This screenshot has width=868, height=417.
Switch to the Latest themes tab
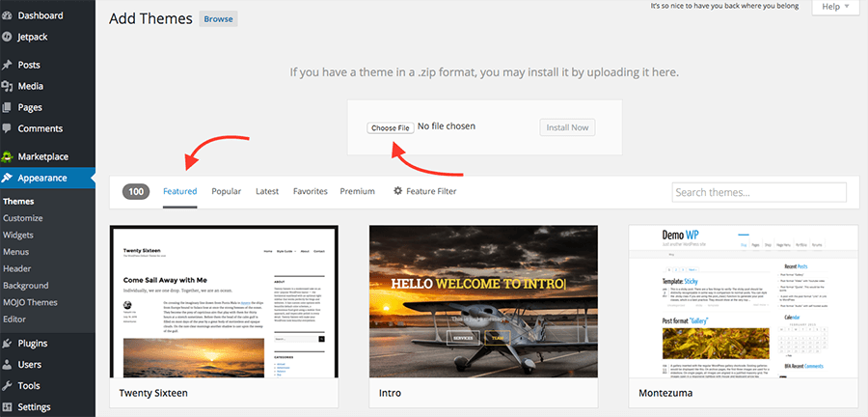coord(267,192)
